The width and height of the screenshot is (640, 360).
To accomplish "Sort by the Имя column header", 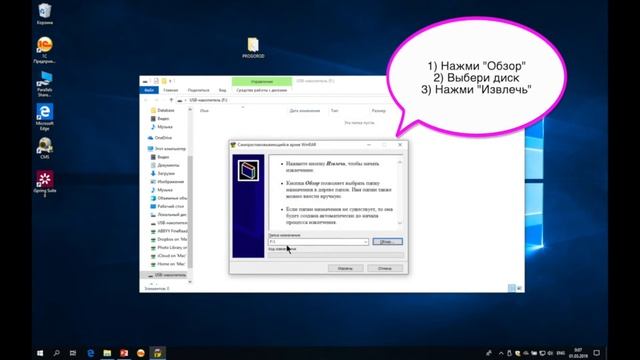I will tap(204, 111).
